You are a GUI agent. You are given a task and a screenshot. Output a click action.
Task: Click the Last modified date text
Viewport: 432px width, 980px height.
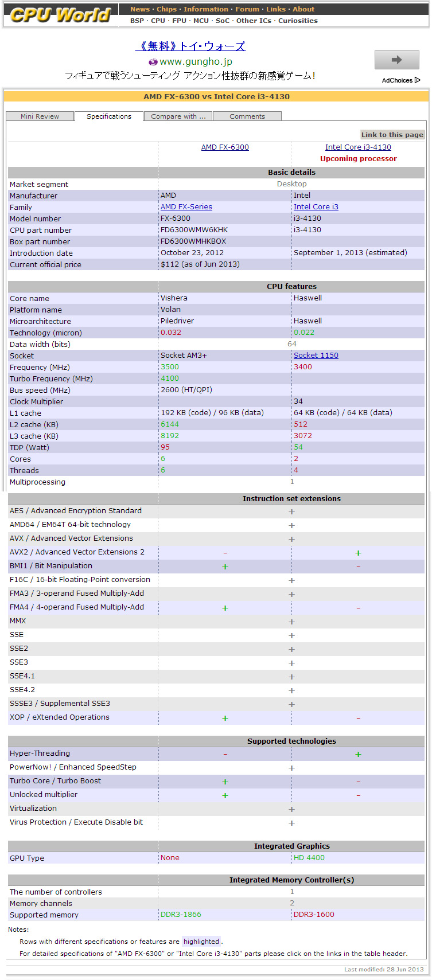[x=384, y=970]
